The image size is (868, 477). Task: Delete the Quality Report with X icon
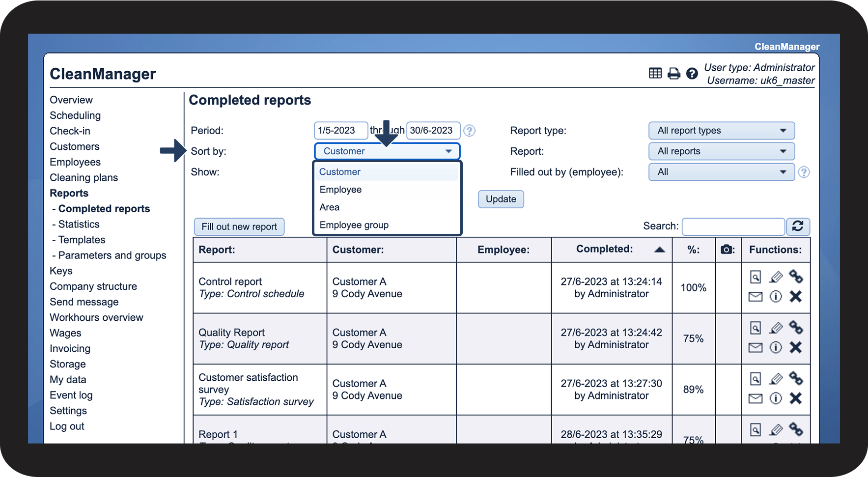[x=795, y=347]
